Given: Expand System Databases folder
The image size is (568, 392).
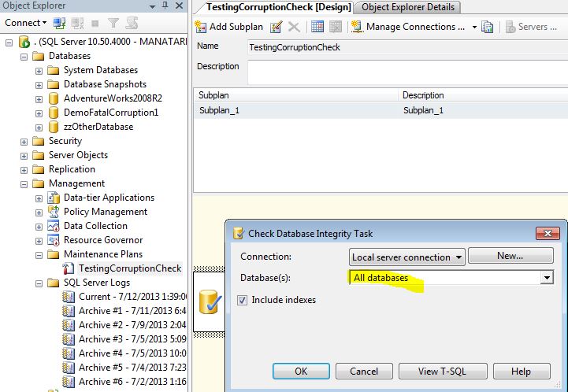Looking at the screenshot, I should (x=39, y=71).
